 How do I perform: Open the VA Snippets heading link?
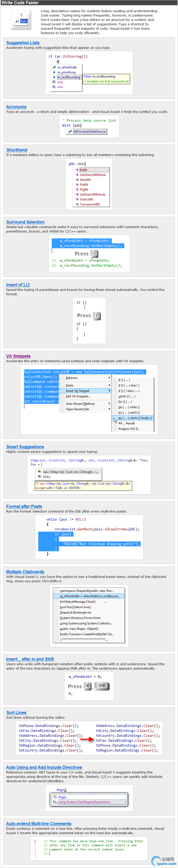click(18, 356)
